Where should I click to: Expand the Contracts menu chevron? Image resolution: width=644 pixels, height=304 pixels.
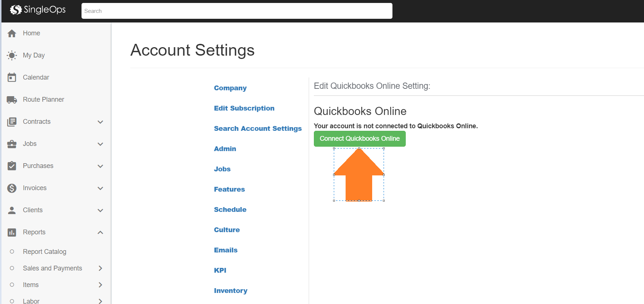pos(100,122)
